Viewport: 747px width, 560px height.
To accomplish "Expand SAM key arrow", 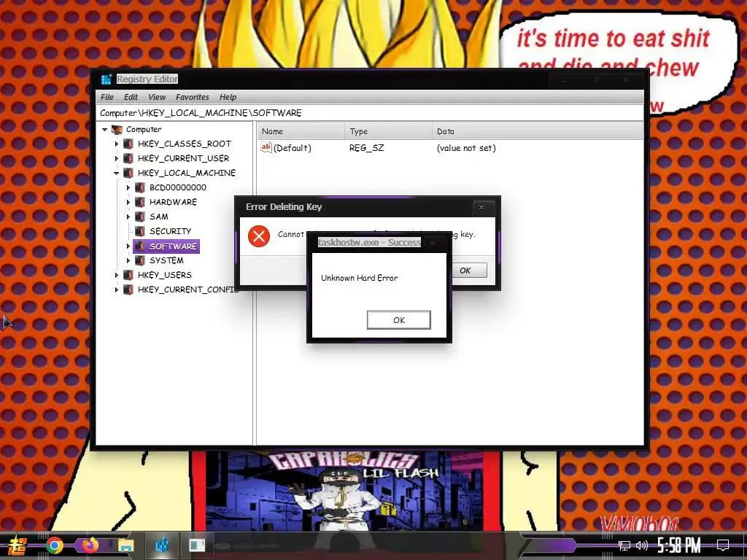I will coord(128,217).
